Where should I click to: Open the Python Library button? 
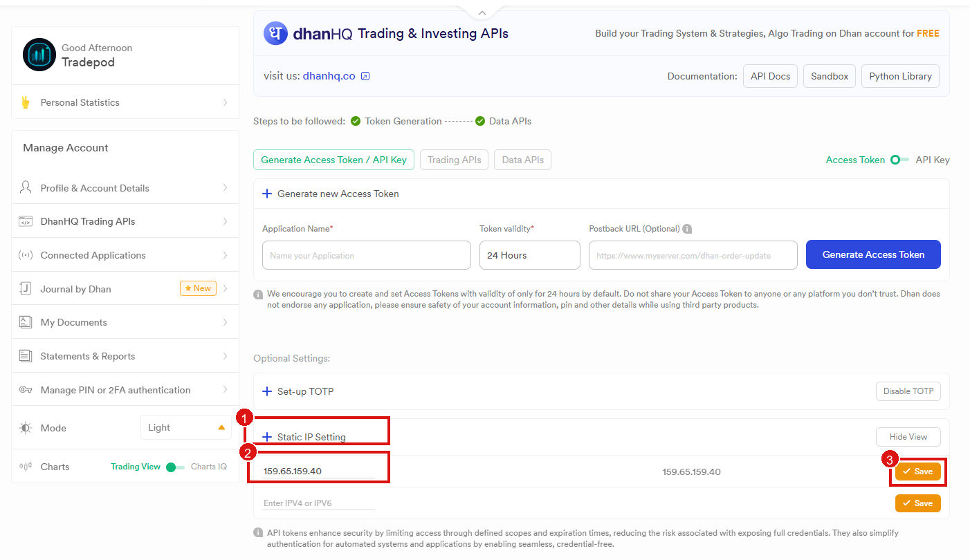pyautogui.click(x=900, y=76)
